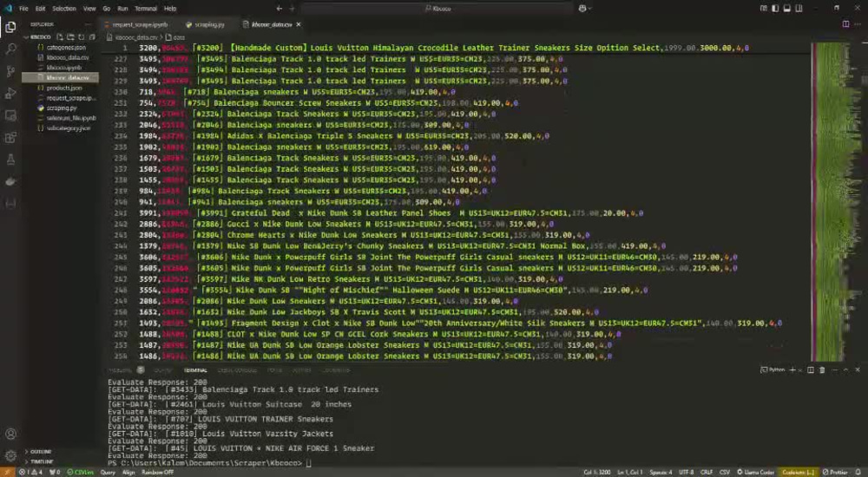Click CSVLint in status bar

point(81,472)
